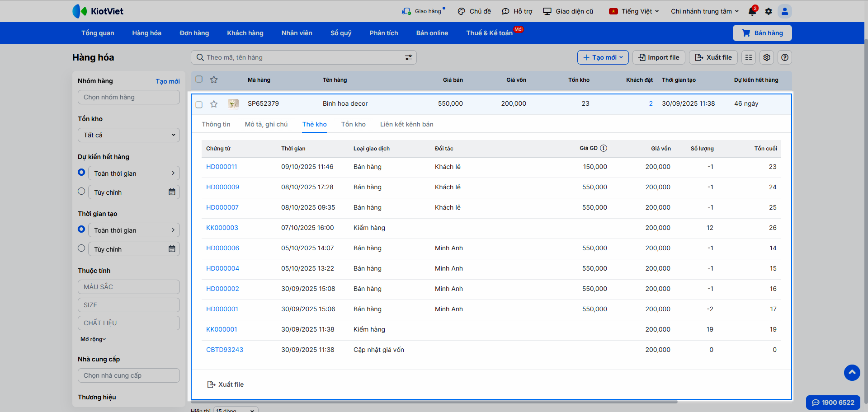The height and width of the screenshot is (412, 868).
Task: Switch to the Tồn kho detail tab
Action: pos(353,124)
